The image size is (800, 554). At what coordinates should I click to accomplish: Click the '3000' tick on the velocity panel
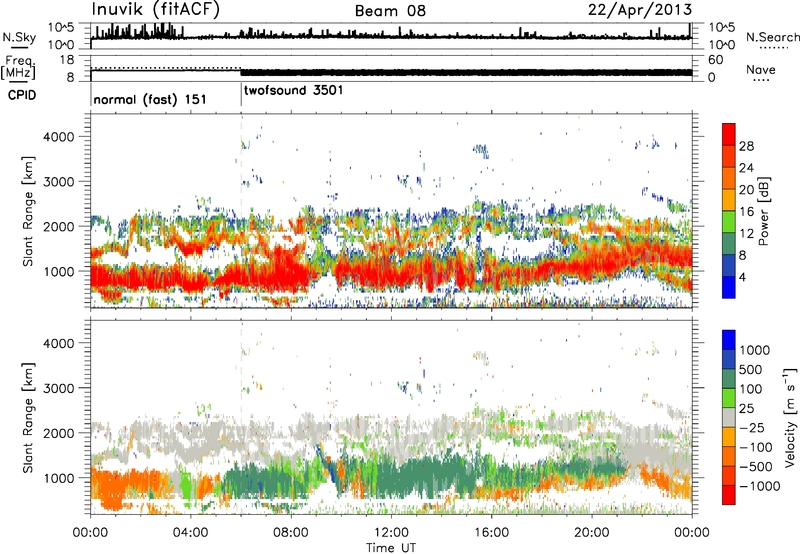[59, 388]
